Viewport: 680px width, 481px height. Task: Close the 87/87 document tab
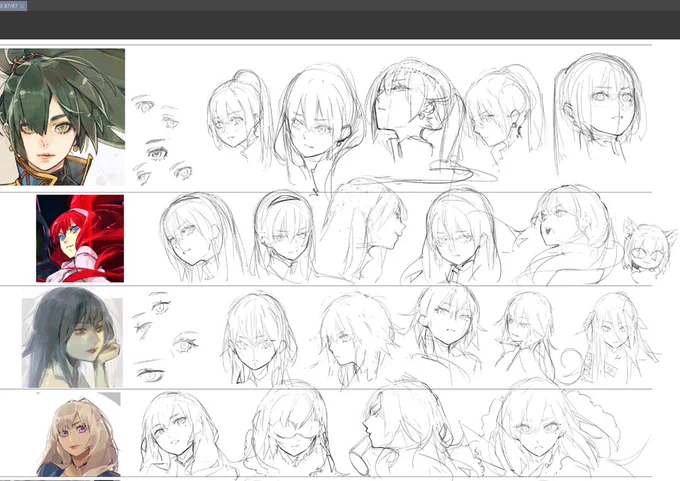point(22,6)
